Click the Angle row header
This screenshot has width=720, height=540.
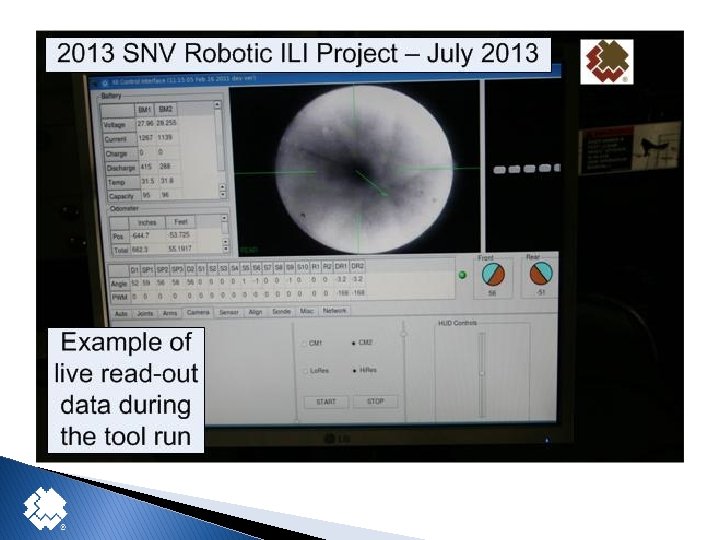pyautogui.click(x=119, y=284)
